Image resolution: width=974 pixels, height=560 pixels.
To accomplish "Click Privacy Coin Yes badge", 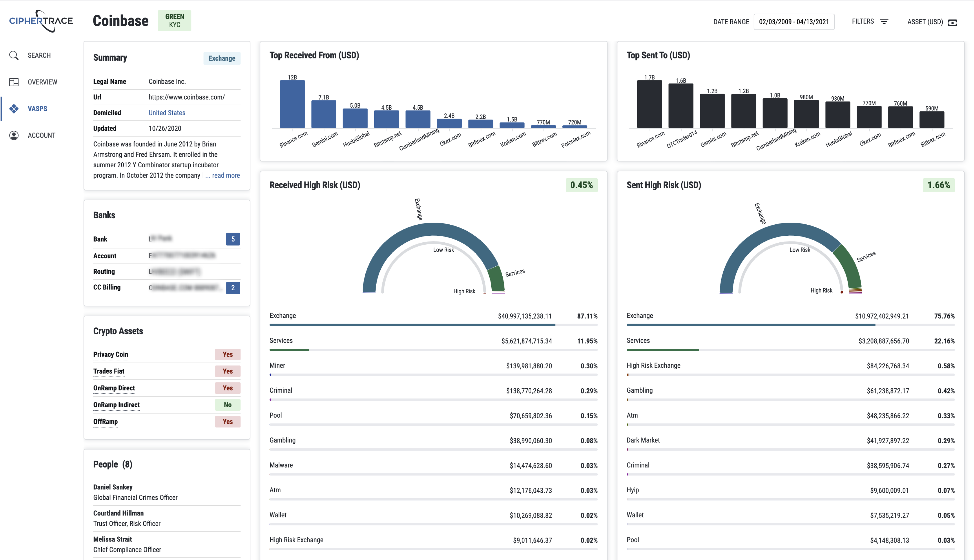I will pyautogui.click(x=228, y=355).
